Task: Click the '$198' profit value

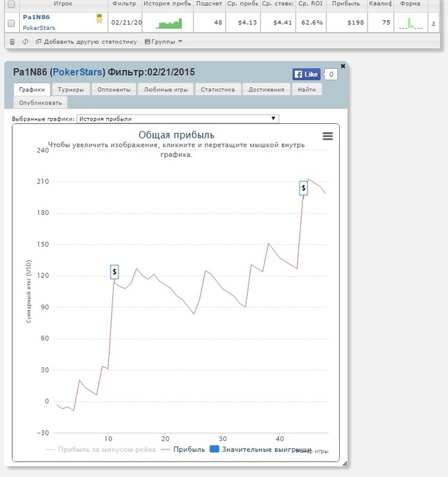Action: (x=355, y=22)
